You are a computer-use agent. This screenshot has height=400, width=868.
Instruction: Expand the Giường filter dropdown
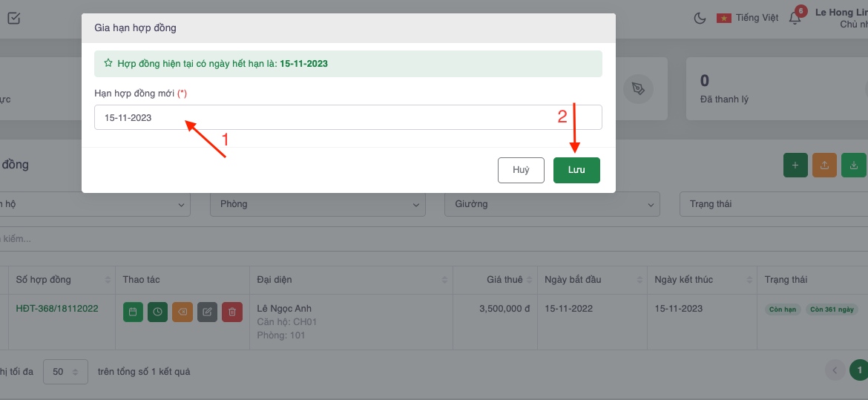click(x=552, y=204)
